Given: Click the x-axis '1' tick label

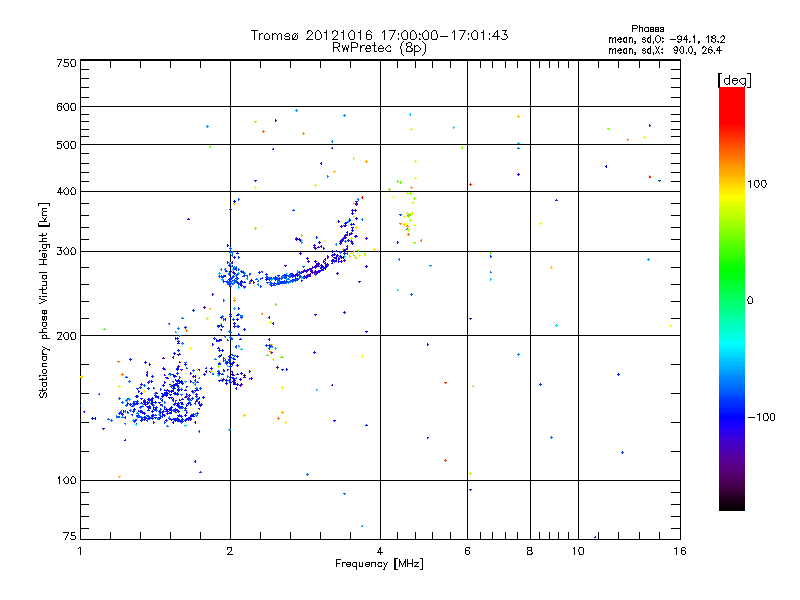Looking at the screenshot, I should pyautogui.click(x=80, y=551).
